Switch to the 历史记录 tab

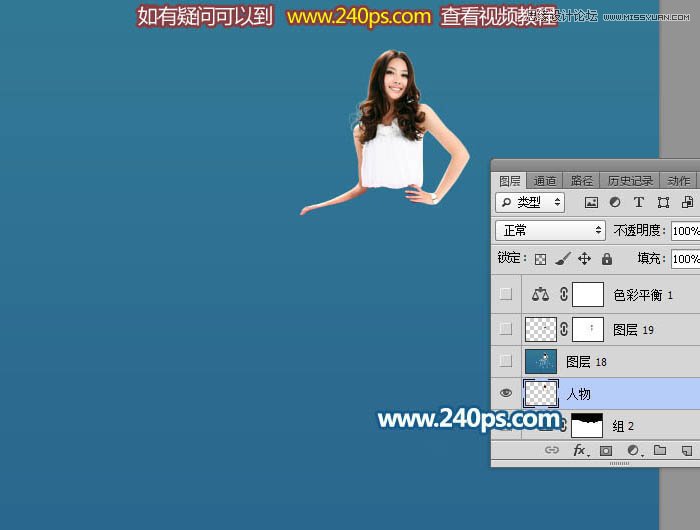(x=630, y=181)
